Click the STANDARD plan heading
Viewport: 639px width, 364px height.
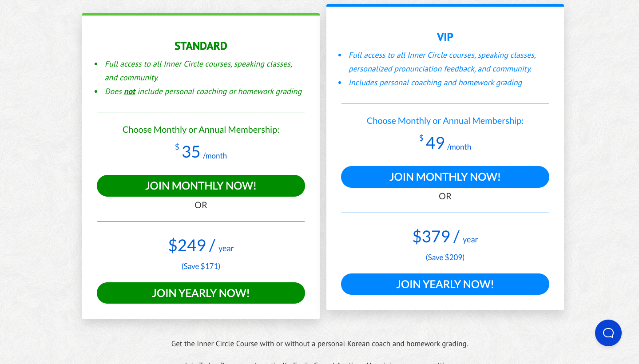[201, 46]
